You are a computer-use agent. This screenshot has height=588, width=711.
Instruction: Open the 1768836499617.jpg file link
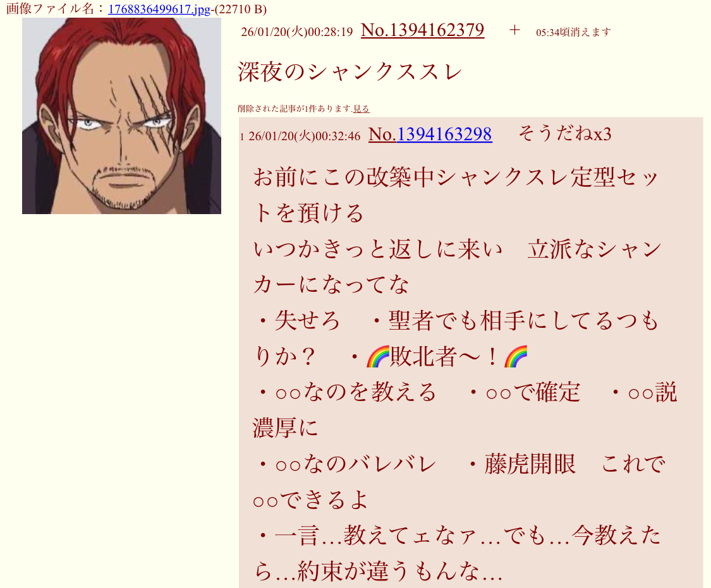(159, 9)
